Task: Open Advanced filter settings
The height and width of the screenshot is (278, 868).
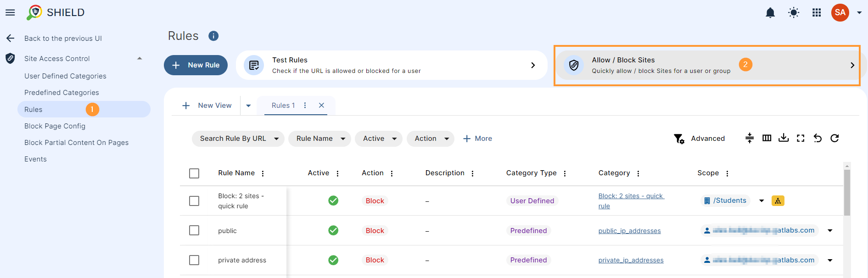Action: coord(700,139)
